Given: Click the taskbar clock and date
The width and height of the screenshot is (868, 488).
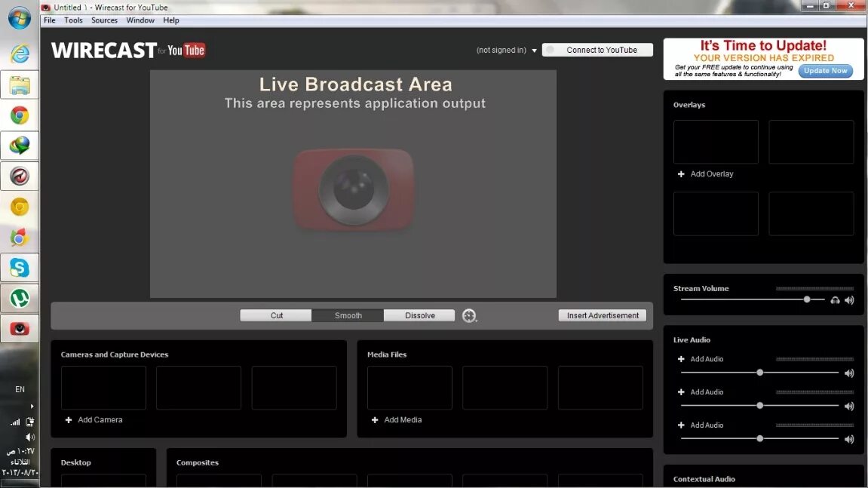Looking at the screenshot, I should coord(20,462).
